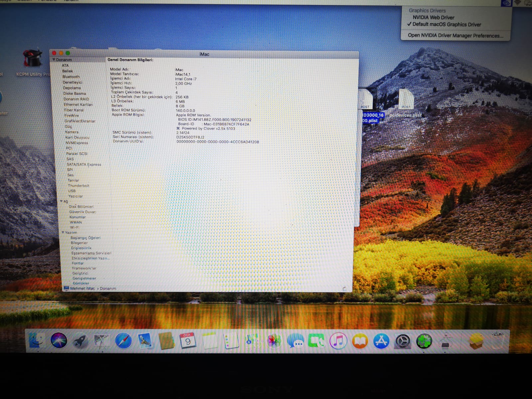Image resolution: width=532 pixels, height=399 pixels.
Task: Open System Preferences gear icon
Action: click(x=403, y=341)
